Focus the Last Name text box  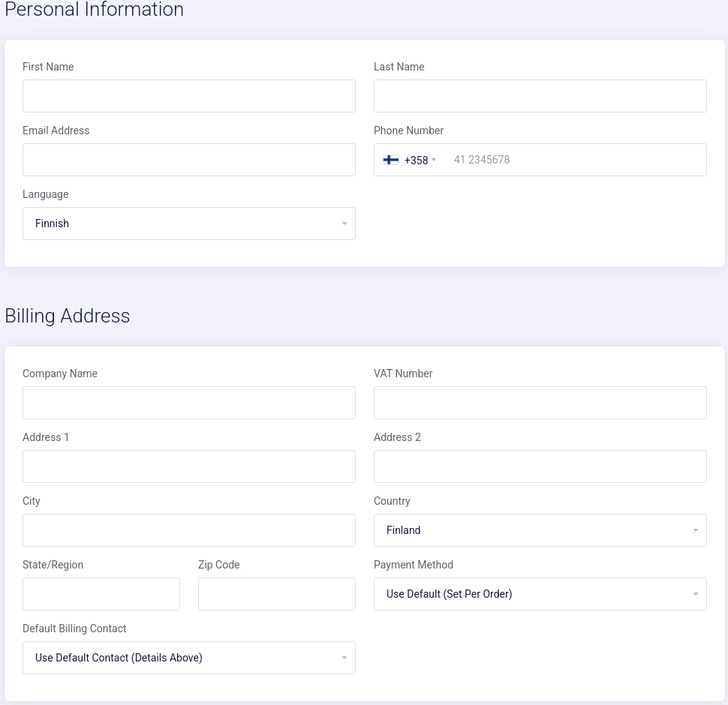pos(540,96)
